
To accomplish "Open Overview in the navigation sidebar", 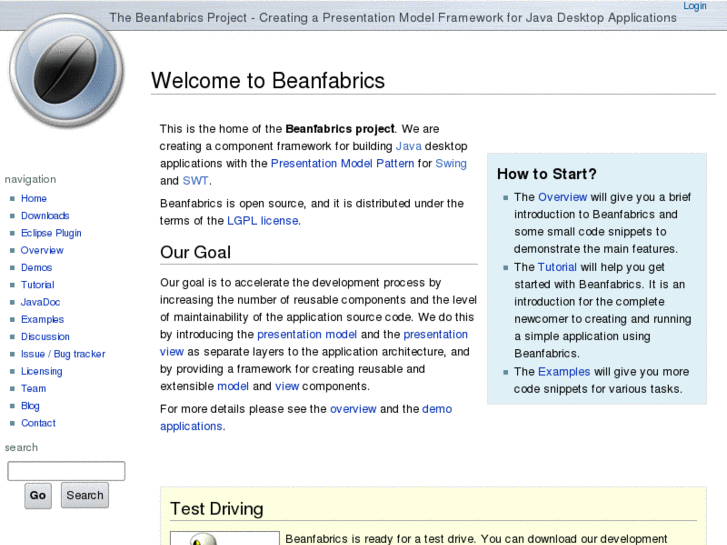I will pos(42,250).
